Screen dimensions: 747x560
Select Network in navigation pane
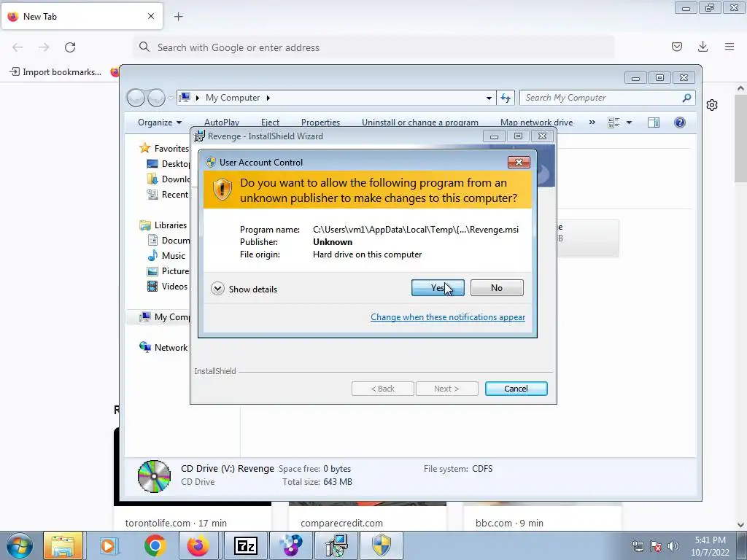pyautogui.click(x=171, y=348)
